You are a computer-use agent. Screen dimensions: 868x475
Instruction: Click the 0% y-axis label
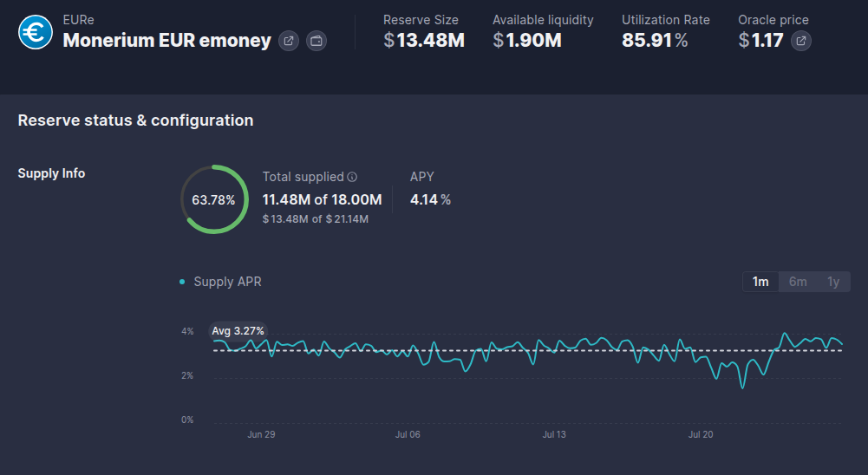pyautogui.click(x=187, y=420)
